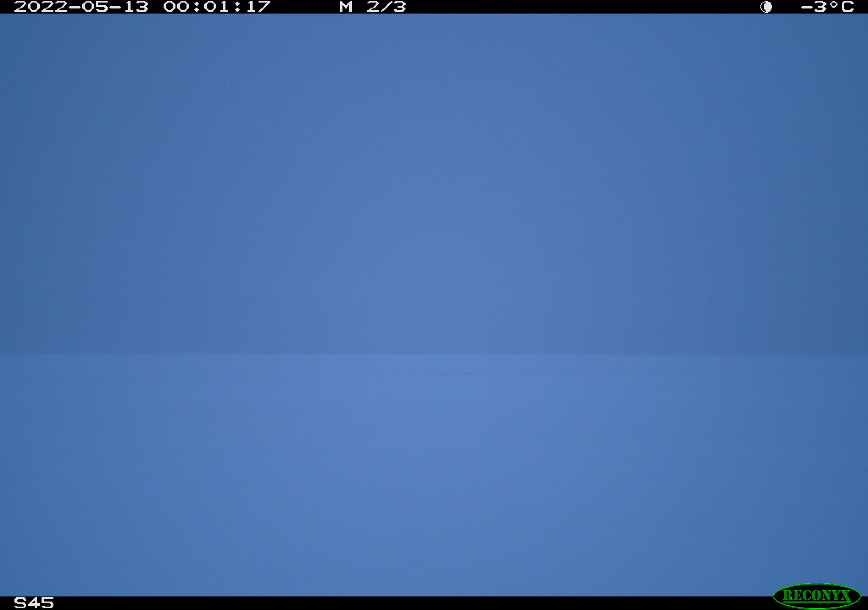This screenshot has width=868, height=610.
Task: Select the date 2022-05-13 in overlay
Action: coord(81,7)
